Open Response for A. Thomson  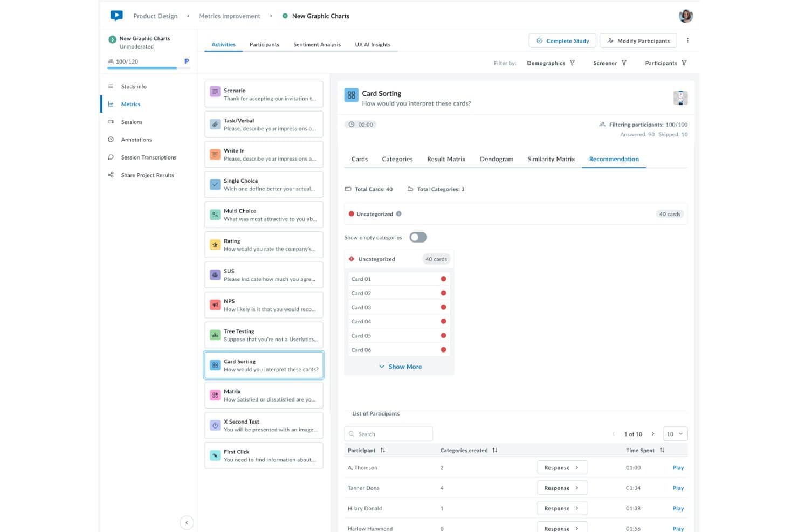tap(562, 468)
